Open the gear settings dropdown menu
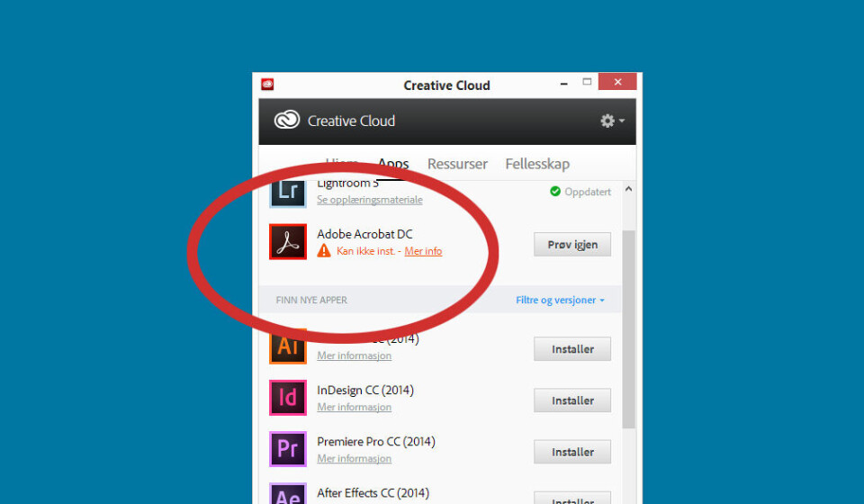Image resolution: width=864 pixels, height=504 pixels. 611,121
